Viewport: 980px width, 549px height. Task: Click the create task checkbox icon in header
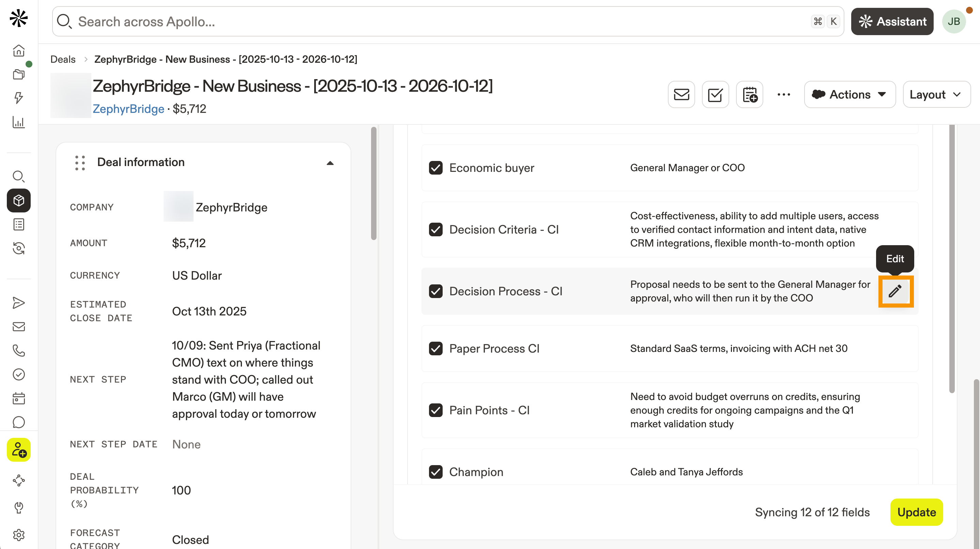pyautogui.click(x=715, y=94)
